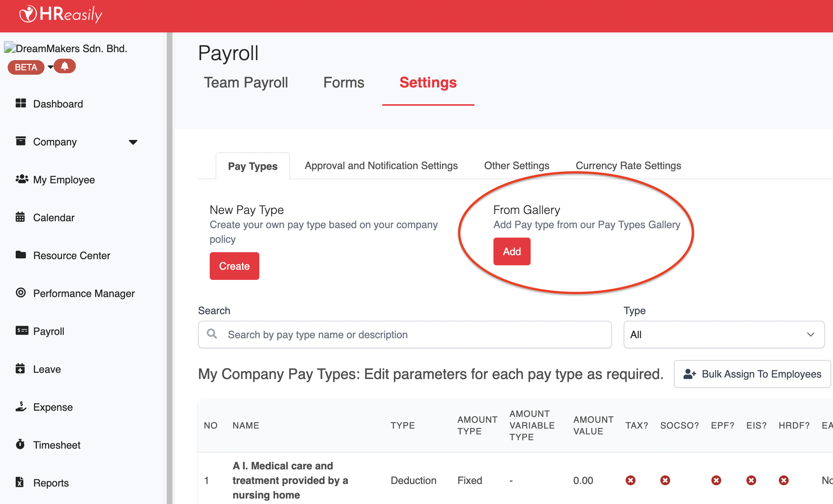Click Add from Gallery button
This screenshot has height=504, width=833.
click(512, 251)
